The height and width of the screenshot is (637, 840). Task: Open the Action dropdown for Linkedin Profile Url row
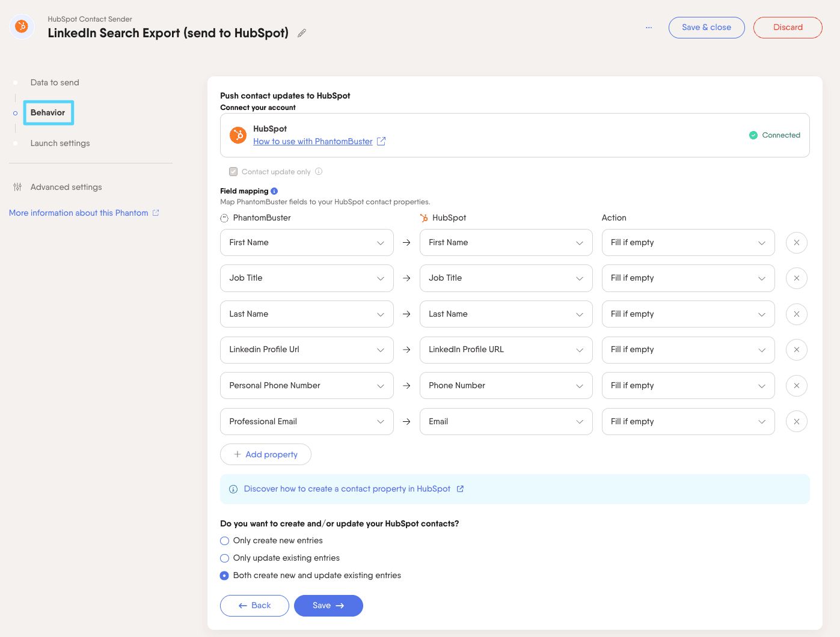(x=688, y=350)
